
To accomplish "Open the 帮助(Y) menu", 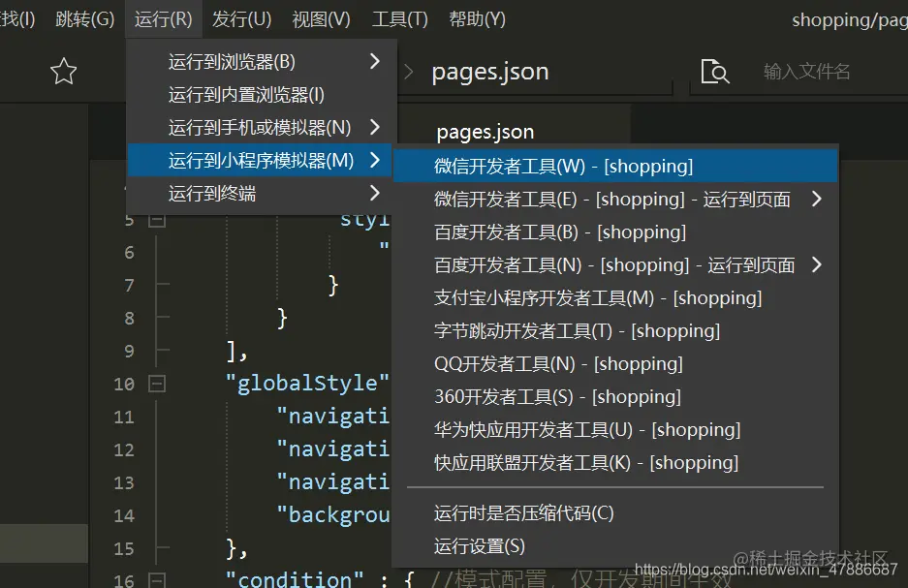I will pyautogui.click(x=477, y=19).
